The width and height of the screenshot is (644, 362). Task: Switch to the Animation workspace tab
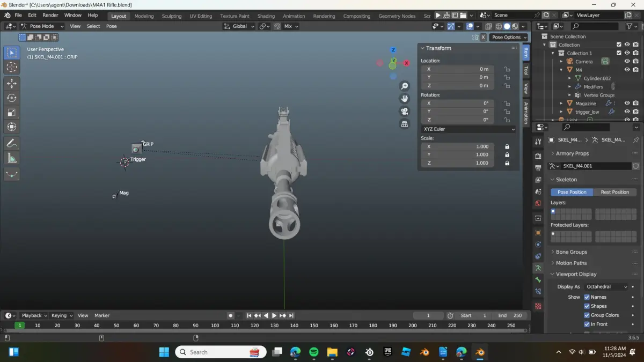pos(294,16)
